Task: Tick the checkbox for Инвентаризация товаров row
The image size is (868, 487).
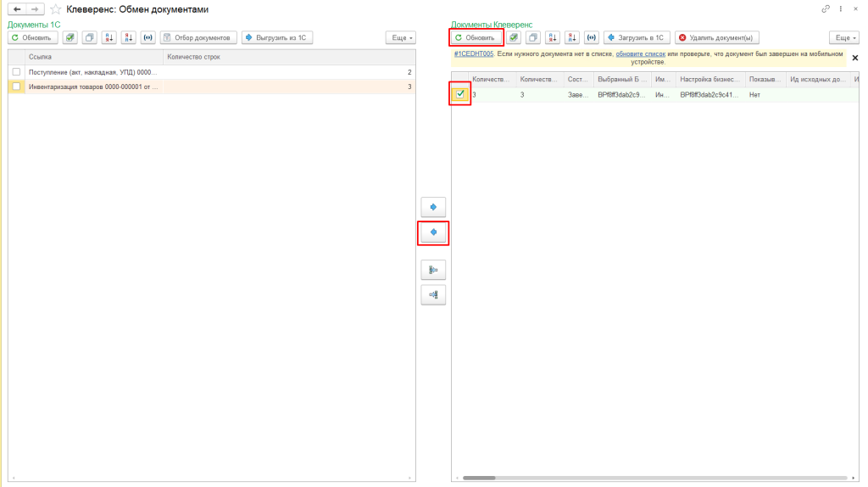Action: click(x=16, y=87)
